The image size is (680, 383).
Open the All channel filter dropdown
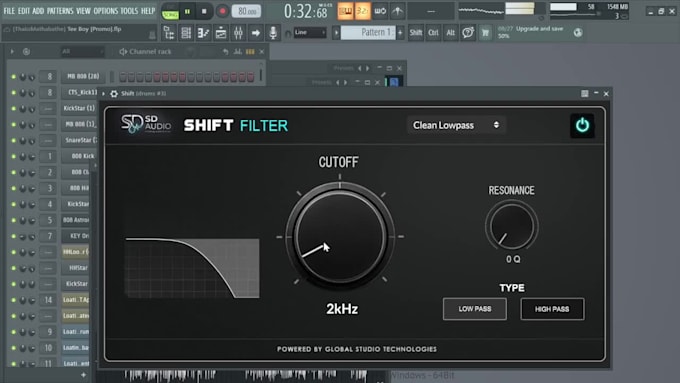[82, 52]
